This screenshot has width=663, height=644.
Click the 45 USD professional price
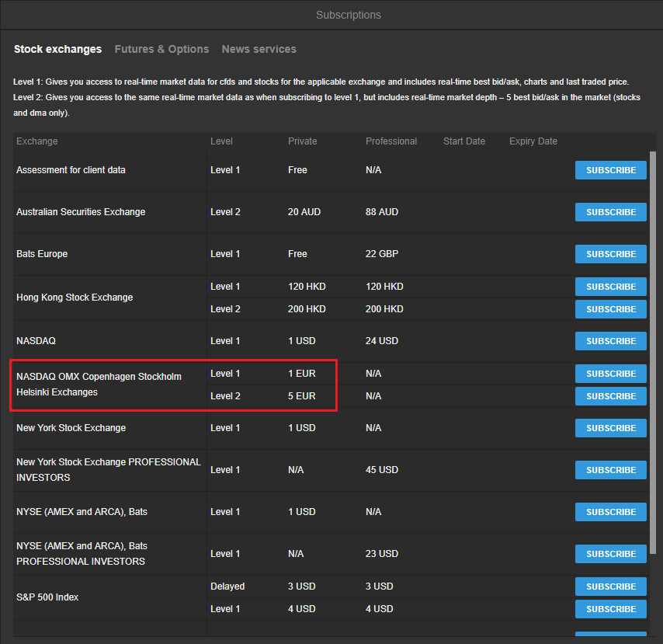tap(382, 470)
